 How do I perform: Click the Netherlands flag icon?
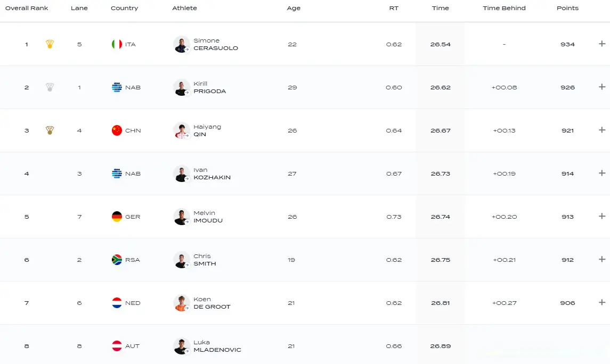click(x=117, y=303)
